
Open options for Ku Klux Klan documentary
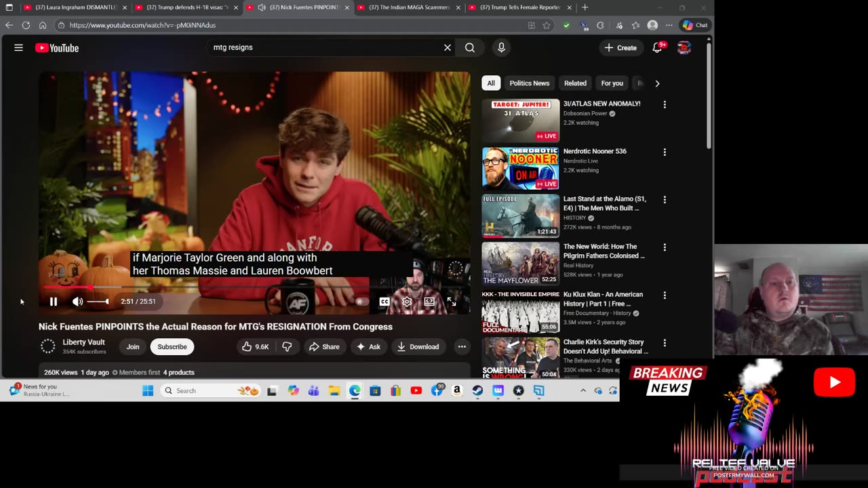(665, 296)
